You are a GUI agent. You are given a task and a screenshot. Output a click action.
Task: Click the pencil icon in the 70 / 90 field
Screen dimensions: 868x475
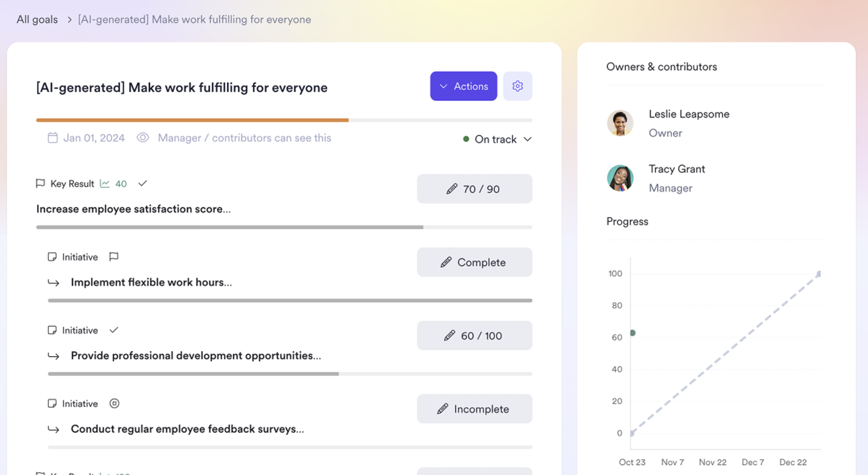click(452, 189)
